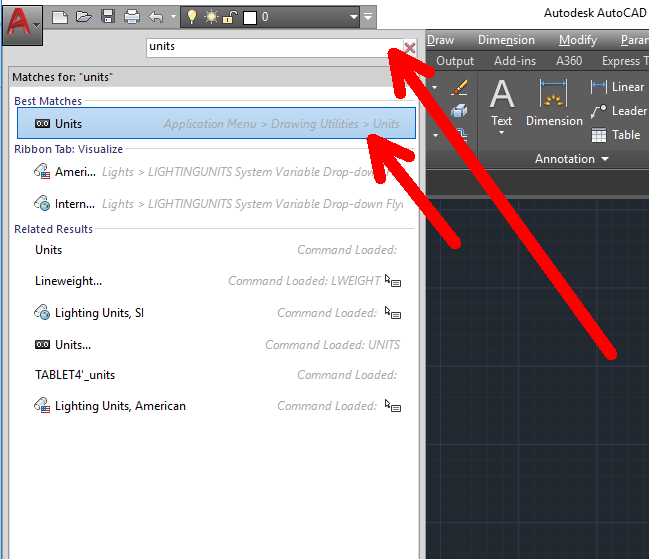Select the Text annotation tool

502,103
